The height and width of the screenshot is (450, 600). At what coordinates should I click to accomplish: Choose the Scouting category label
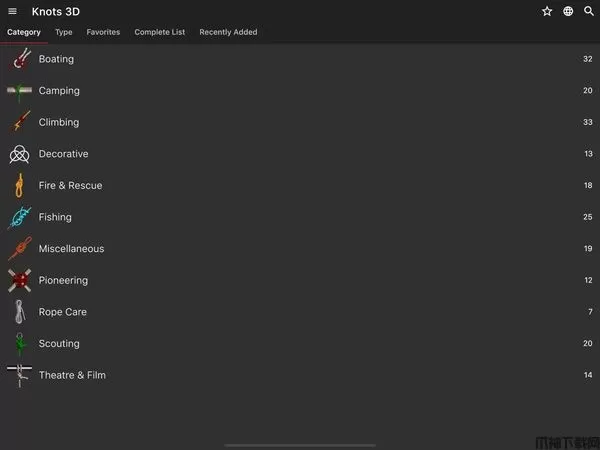(59, 344)
